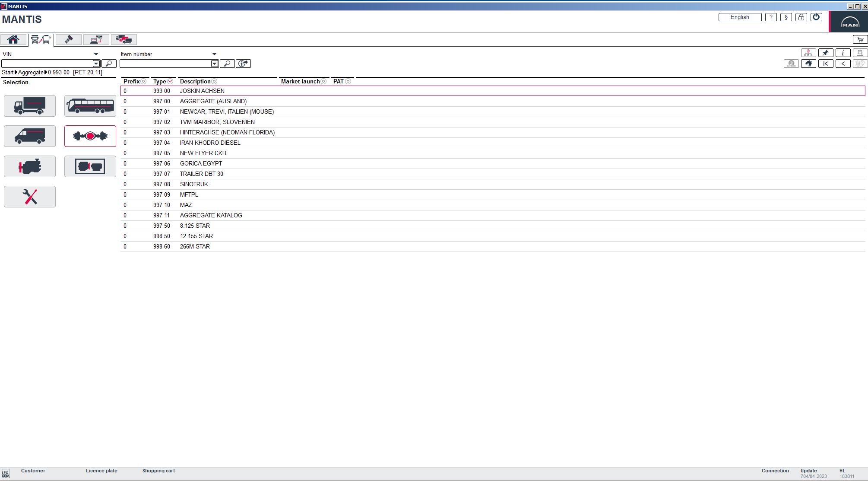The image size is (868, 481).
Task: Open the parts search tab with bolt icon
Action: tap(68, 39)
